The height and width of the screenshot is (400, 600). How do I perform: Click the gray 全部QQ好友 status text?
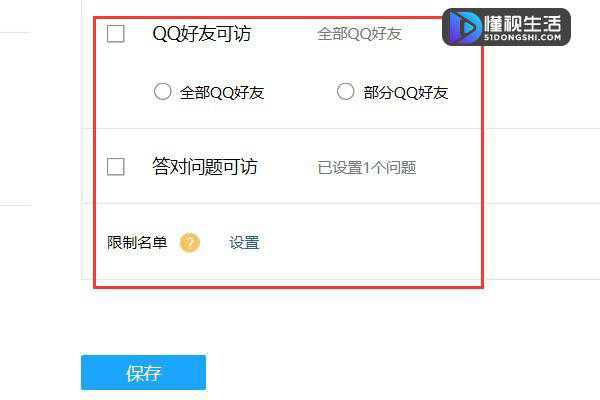359,34
